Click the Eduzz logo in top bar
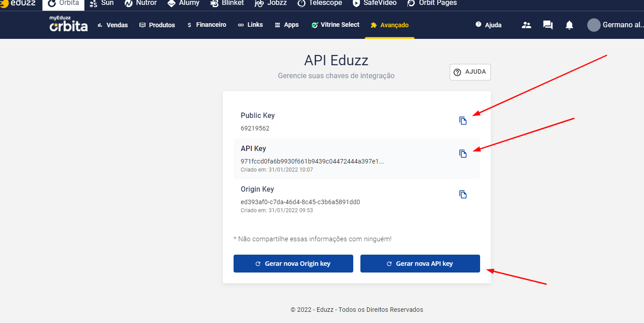 [17, 3]
